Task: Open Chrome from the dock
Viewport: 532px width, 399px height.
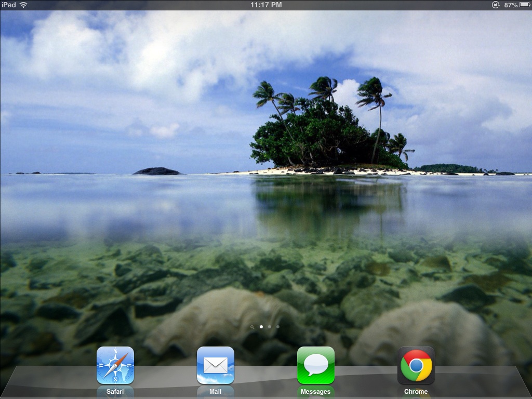Action: tap(416, 365)
